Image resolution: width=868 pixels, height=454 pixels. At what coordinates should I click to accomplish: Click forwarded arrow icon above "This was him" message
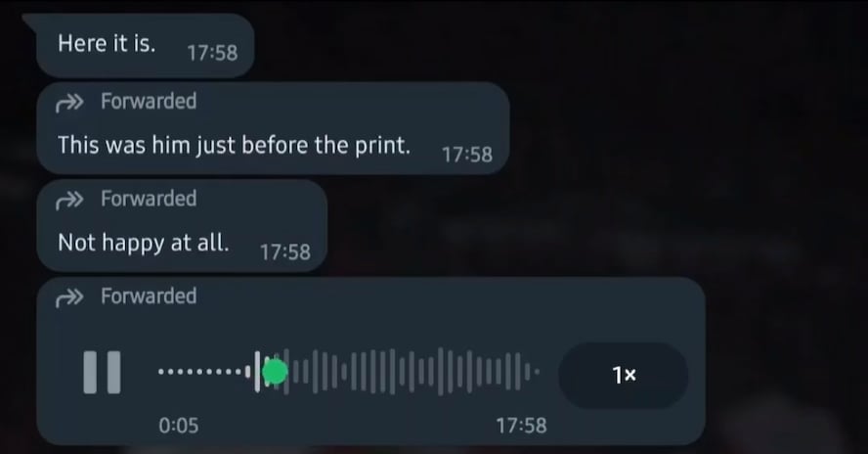(69, 103)
